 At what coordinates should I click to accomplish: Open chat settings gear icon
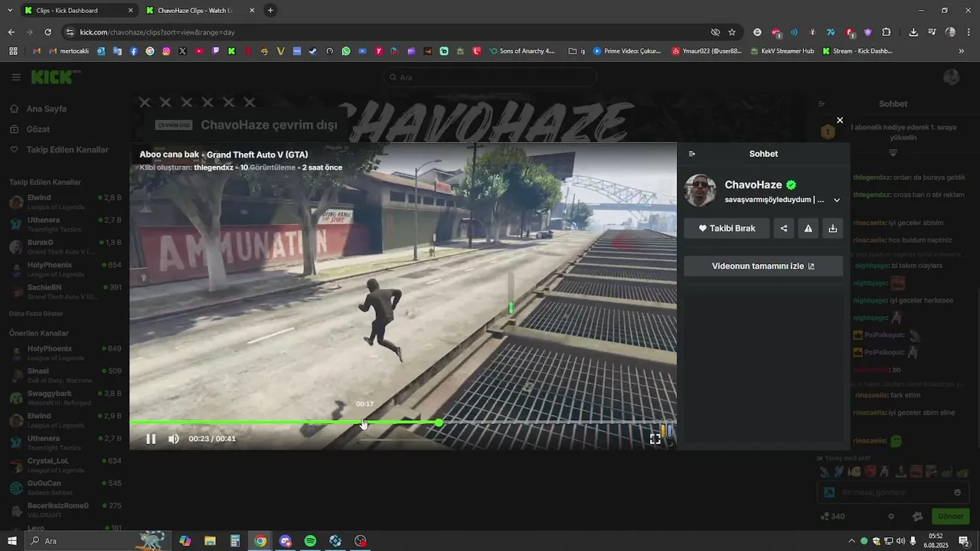890,517
